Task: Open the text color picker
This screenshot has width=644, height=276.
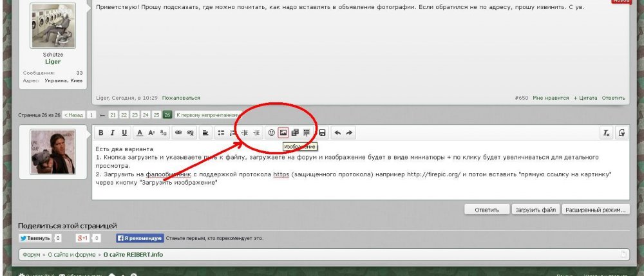Action: pyautogui.click(x=140, y=133)
